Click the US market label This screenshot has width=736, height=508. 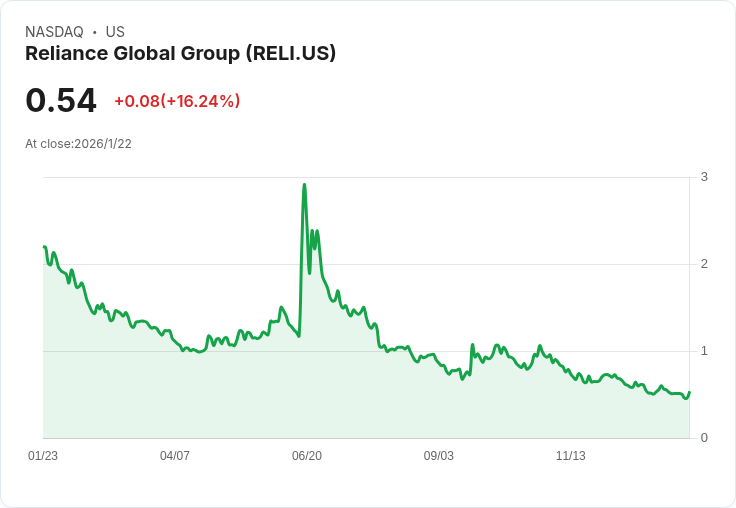point(115,32)
